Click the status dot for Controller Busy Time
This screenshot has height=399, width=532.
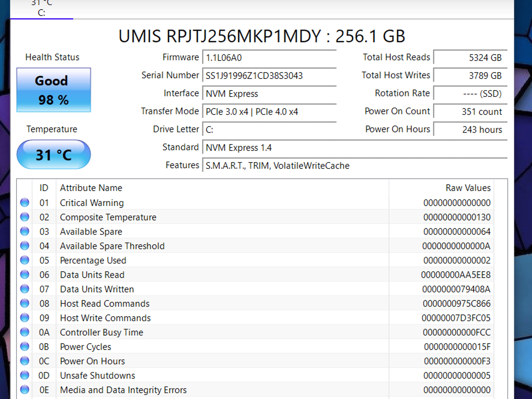(x=25, y=332)
